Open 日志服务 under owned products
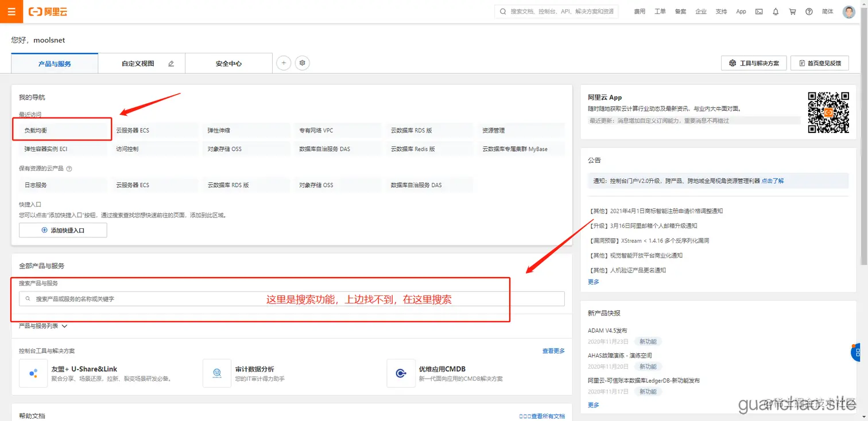This screenshot has width=868, height=421. (63, 185)
